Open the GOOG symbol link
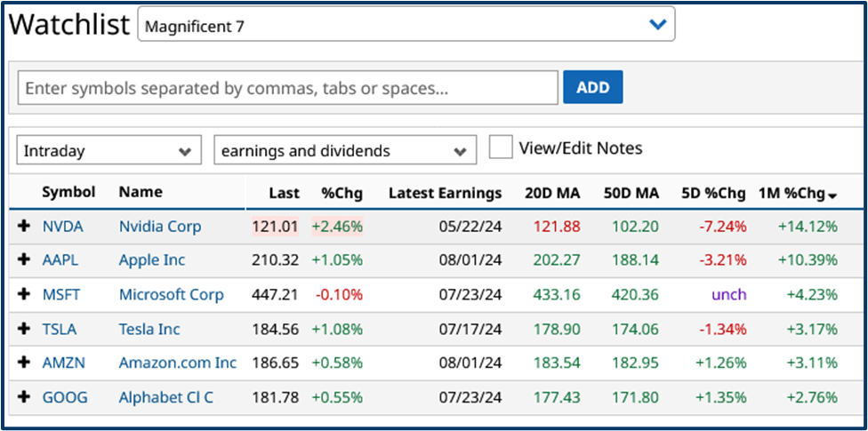868x431 pixels. pyautogui.click(x=65, y=397)
